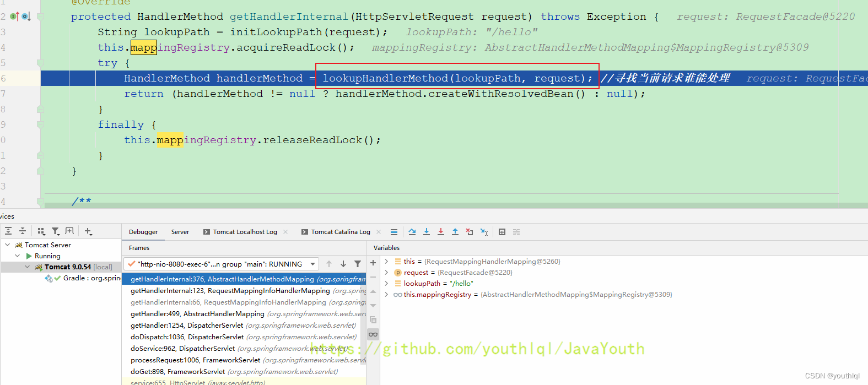This screenshot has height=385, width=868.
Task: Click Drop Frame icon
Action: point(470,232)
